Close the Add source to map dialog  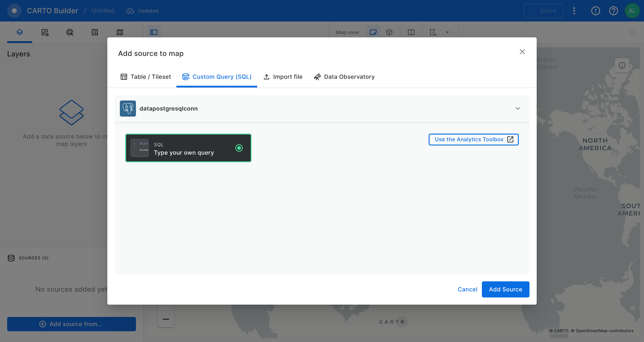pos(522,52)
